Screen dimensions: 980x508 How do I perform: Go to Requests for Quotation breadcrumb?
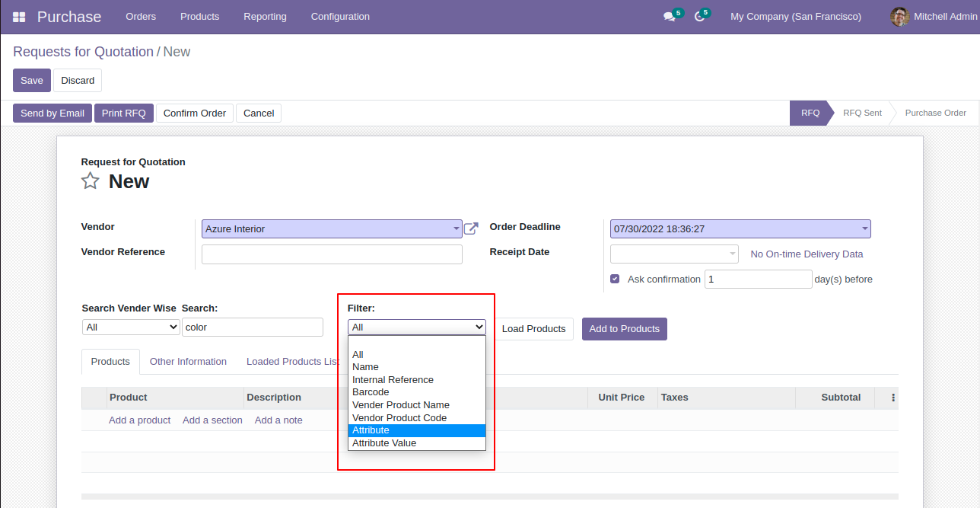(83, 52)
